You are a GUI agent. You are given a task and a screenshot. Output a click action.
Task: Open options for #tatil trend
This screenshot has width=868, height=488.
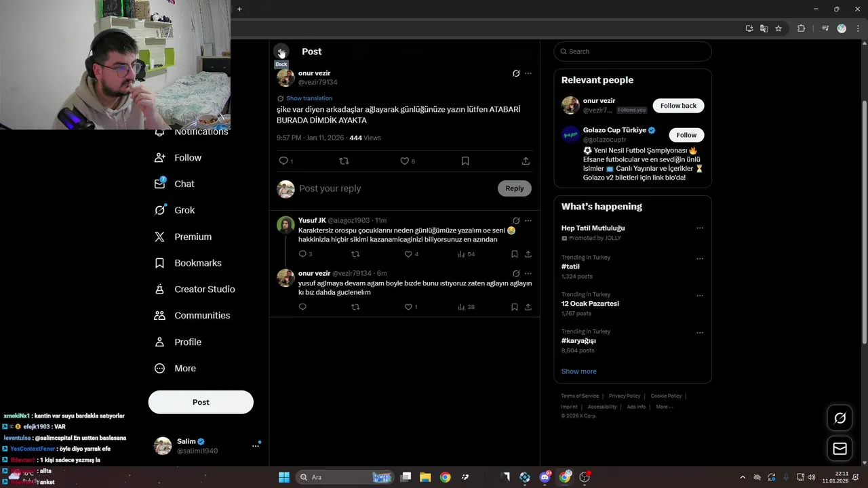[x=700, y=258]
